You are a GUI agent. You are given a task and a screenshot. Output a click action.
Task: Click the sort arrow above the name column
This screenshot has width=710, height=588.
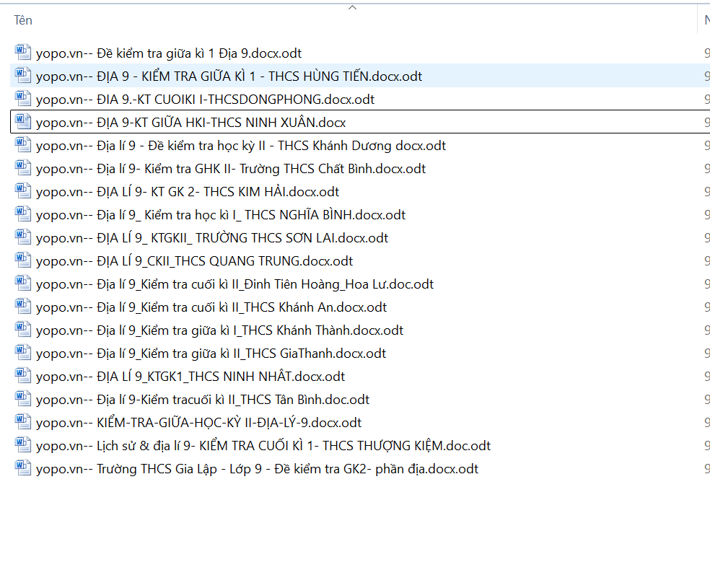pos(352,7)
